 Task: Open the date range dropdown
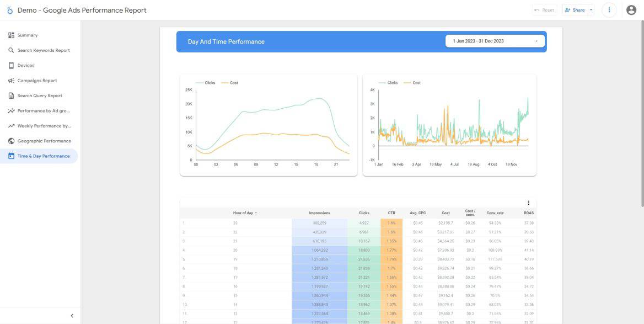(495, 41)
